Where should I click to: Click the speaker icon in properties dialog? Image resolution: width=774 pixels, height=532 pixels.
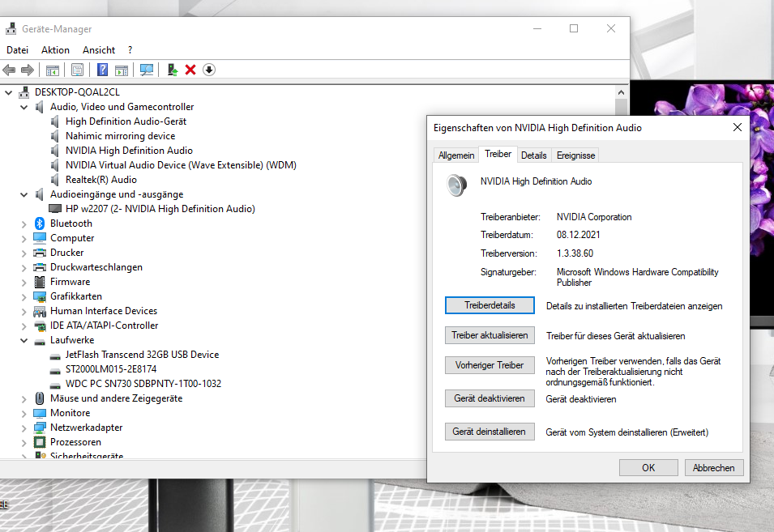coord(456,185)
